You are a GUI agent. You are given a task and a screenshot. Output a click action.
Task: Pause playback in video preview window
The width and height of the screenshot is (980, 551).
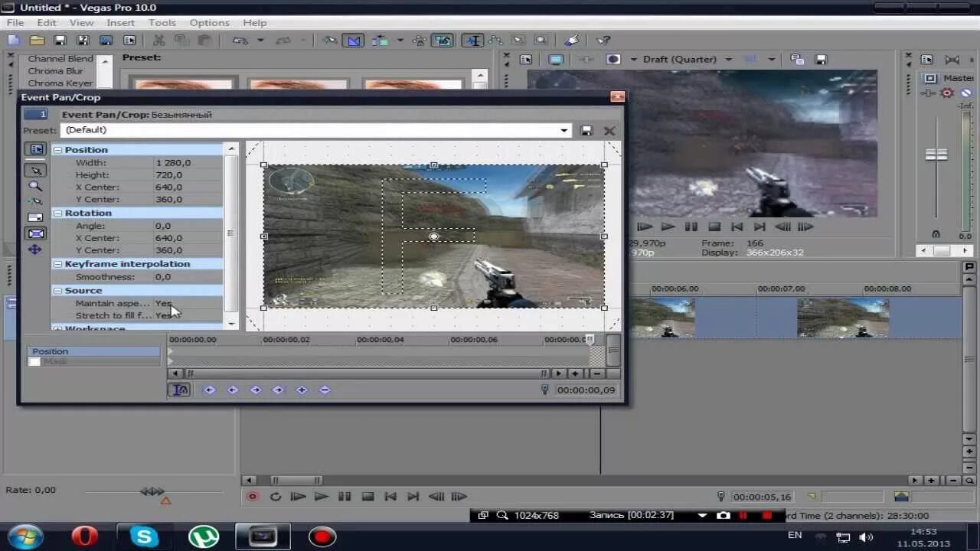click(x=691, y=227)
